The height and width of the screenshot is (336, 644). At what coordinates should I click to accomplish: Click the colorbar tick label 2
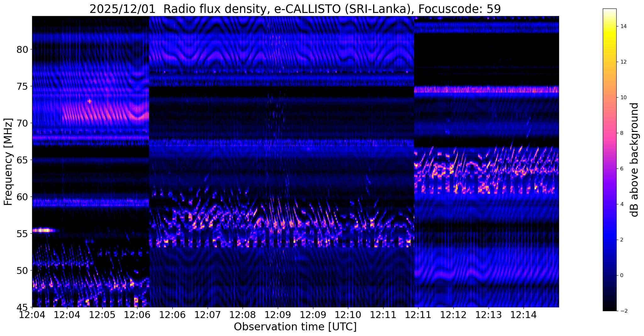[622, 240]
